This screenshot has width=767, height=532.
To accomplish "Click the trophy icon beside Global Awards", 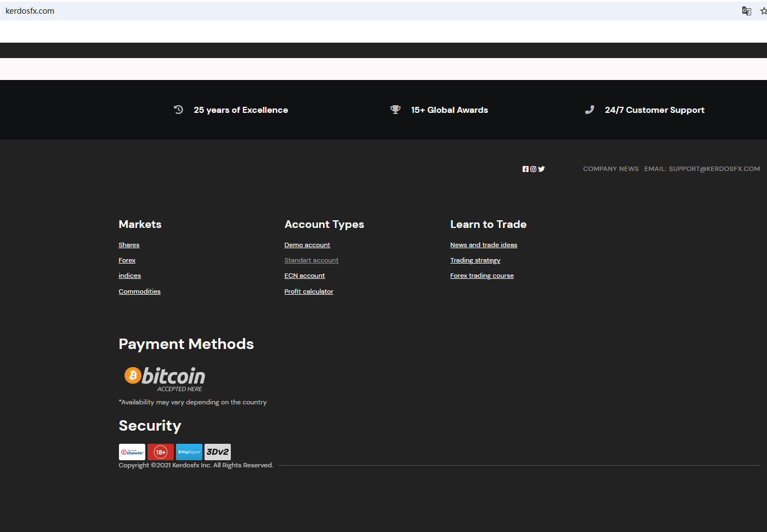I will coord(395,110).
